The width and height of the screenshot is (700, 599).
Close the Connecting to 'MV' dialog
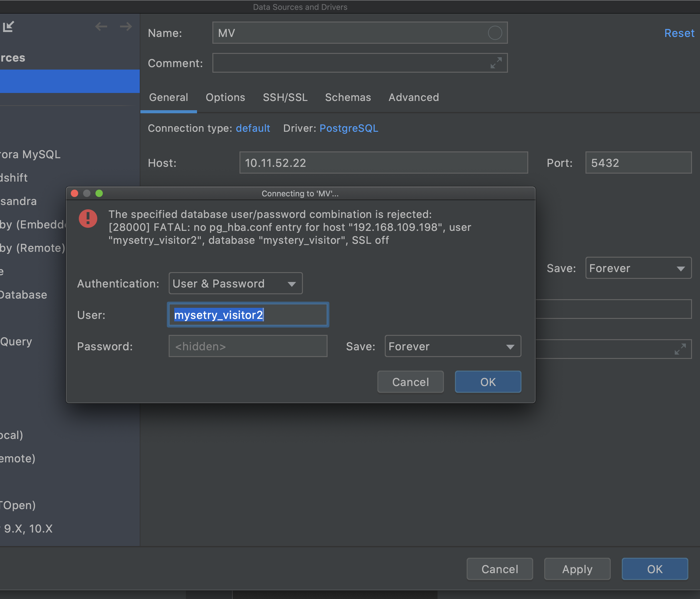click(75, 193)
